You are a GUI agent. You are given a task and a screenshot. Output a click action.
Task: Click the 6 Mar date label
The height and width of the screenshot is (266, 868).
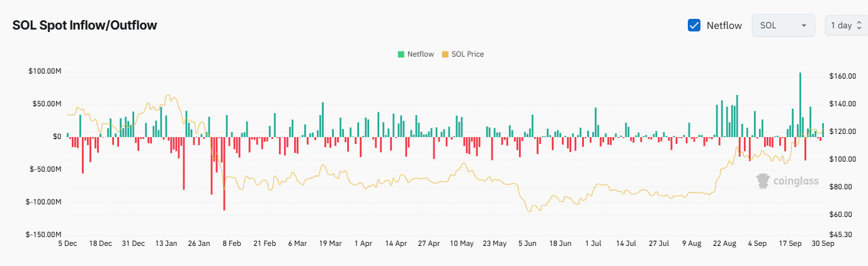tap(297, 243)
